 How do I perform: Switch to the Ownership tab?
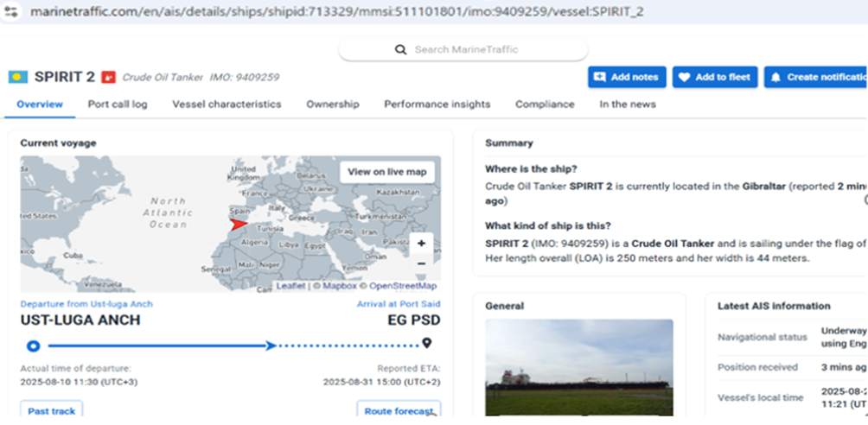[333, 104]
